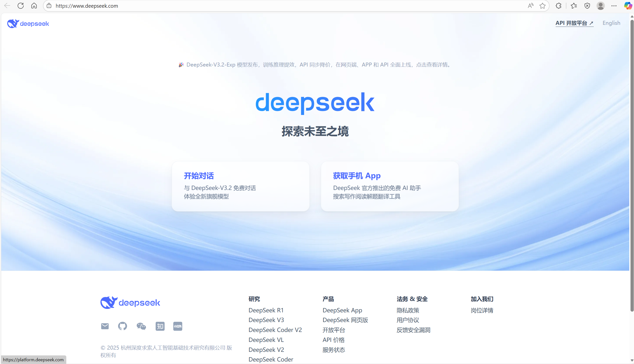Open the GitHub icon link
634x364 pixels.
point(122,326)
